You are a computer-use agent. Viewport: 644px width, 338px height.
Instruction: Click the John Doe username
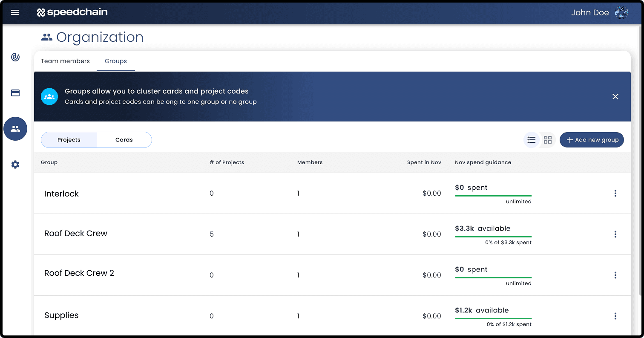[590, 13]
